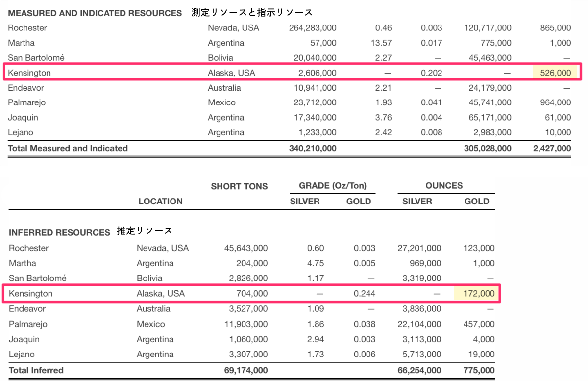Image resolution: width=588 pixels, height=381 pixels.
Task: Click Nevada, USA location for inferred Rochester
Action: point(163,248)
